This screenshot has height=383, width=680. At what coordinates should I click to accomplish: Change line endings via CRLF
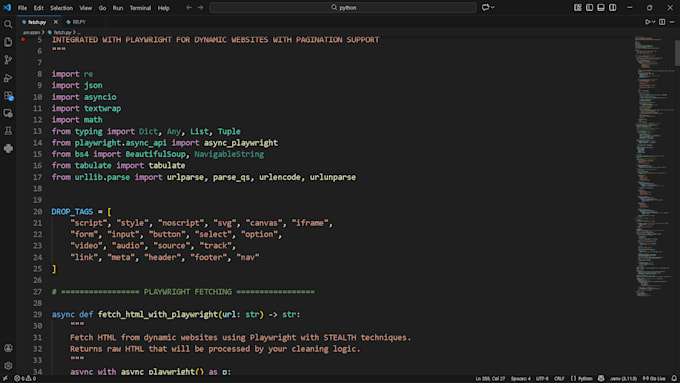(x=559, y=379)
